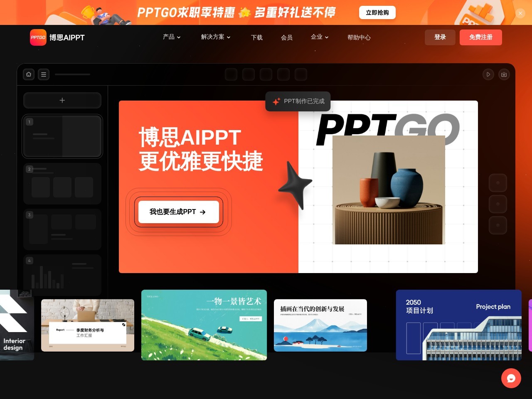Open the slide list icon next to home
Image resolution: width=532 pixels, height=399 pixels.
pos(44,74)
